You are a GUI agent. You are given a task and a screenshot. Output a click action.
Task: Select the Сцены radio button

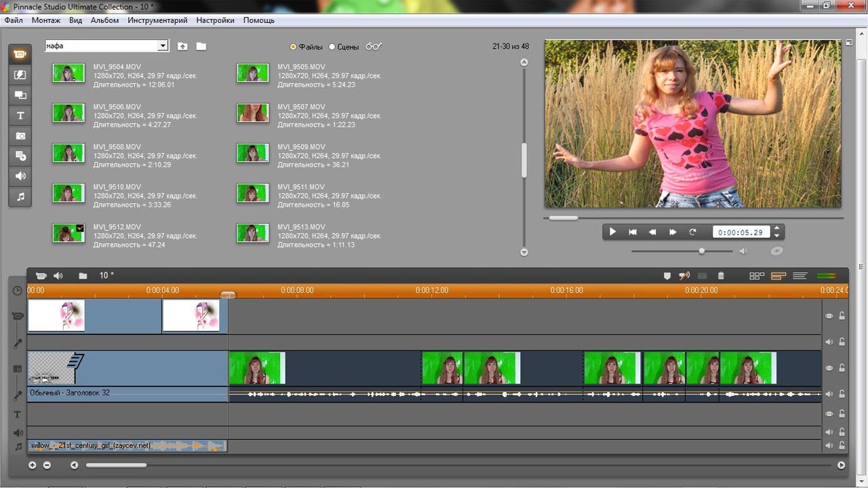(332, 47)
